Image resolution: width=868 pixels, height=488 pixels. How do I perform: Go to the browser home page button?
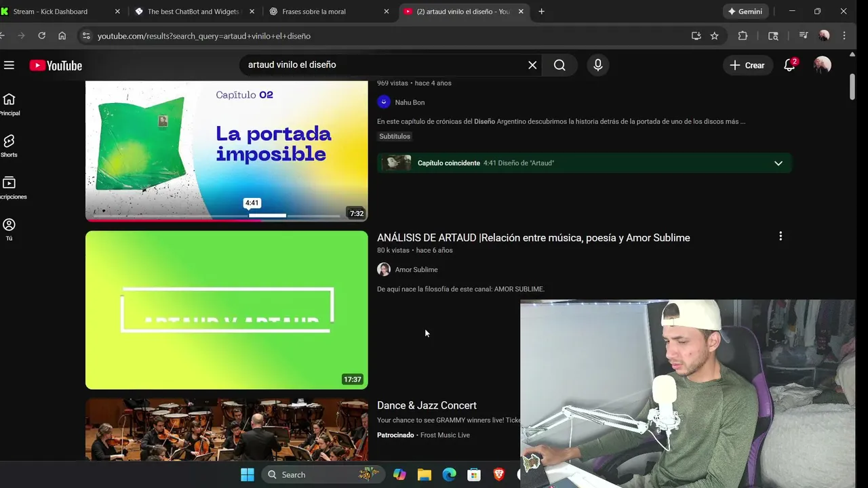click(62, 35)
